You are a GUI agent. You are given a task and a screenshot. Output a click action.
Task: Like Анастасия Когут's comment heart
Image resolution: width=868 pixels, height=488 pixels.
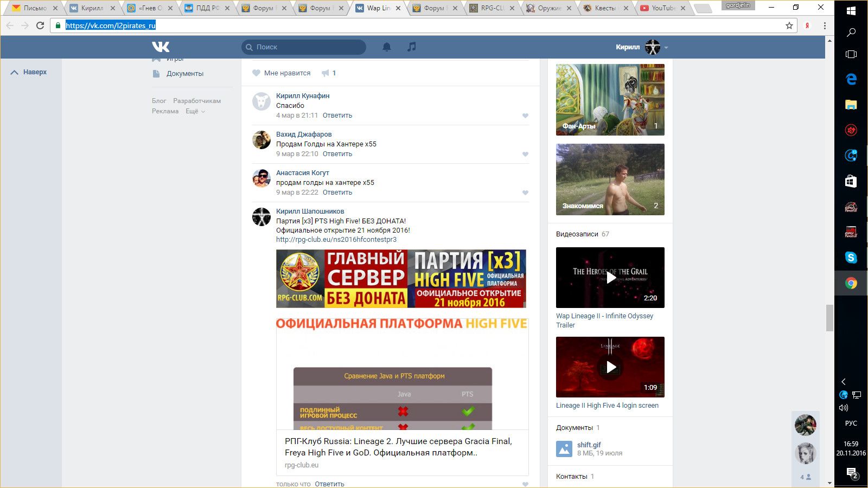click(525, 192)
